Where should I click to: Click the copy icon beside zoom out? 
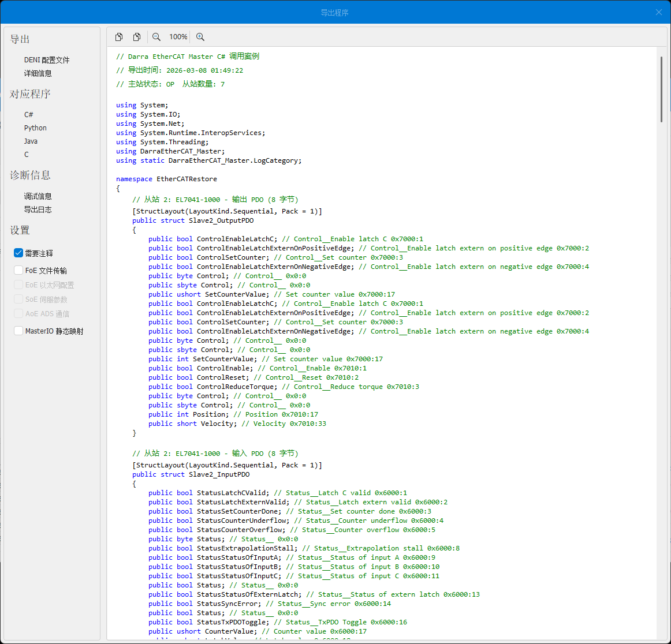pyautogui.click(x=137, y=37)
